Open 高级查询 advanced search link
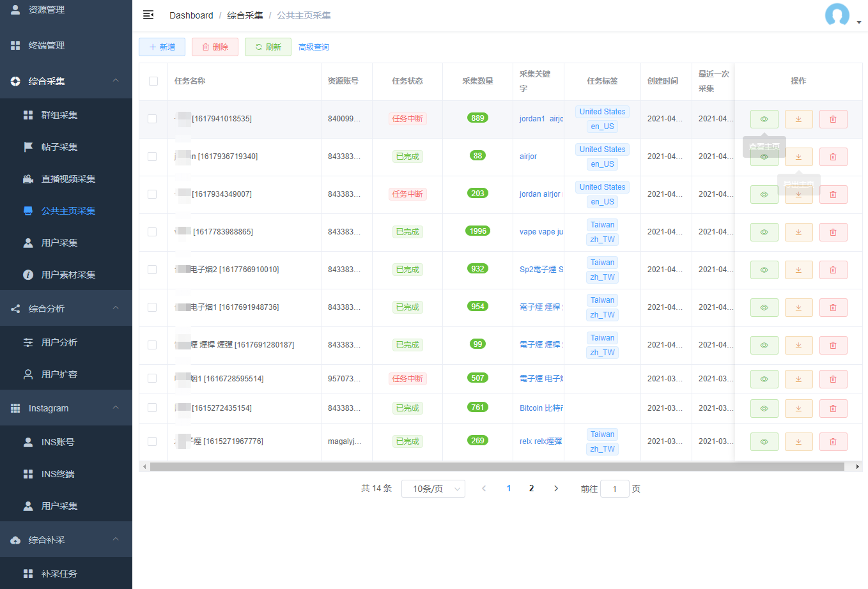Screen dimensions: 868x589 [314, 47]
